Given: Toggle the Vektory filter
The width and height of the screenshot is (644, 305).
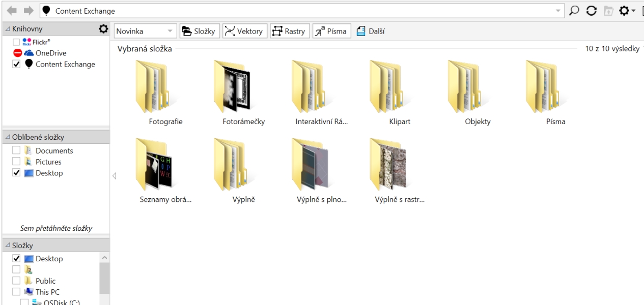Looking at the screenshot, I should pos(244,32).
